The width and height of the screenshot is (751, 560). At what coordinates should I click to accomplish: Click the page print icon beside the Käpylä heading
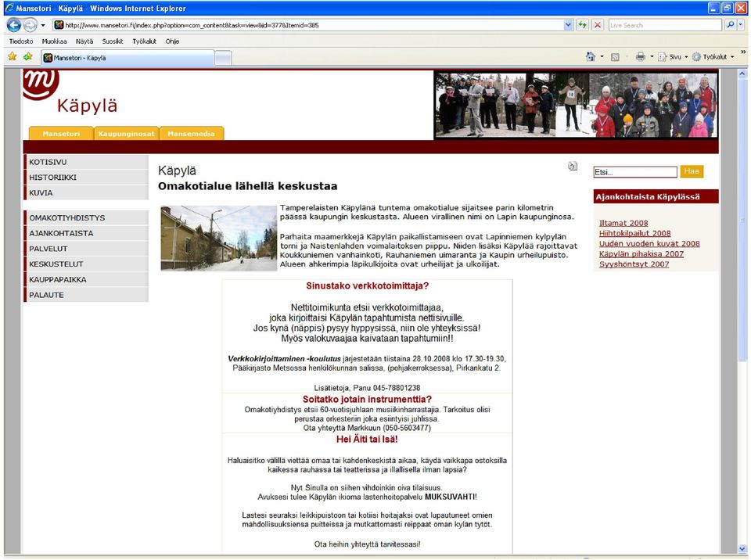click(573, 167)
